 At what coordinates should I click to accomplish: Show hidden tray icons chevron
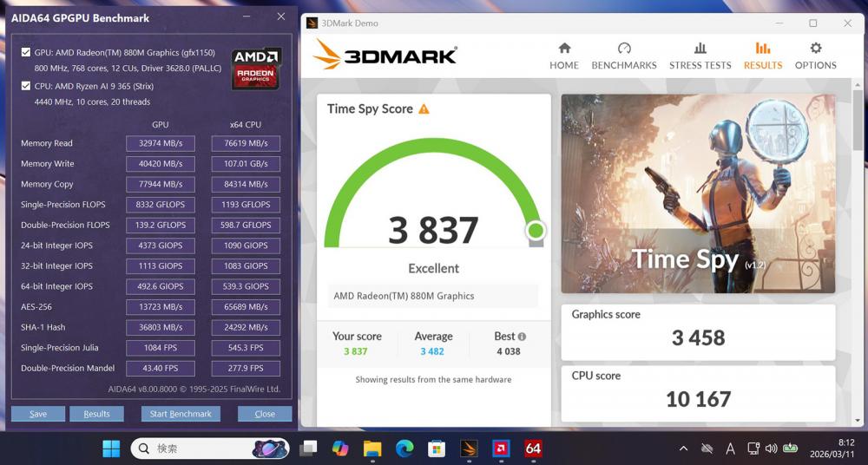click(684, 449)
